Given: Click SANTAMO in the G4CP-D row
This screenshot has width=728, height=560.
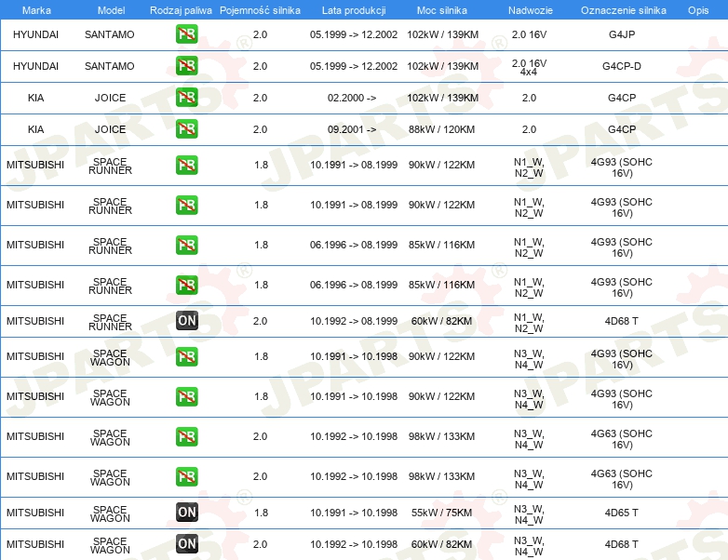Looking at the screenshot, I should pos(110,66).
